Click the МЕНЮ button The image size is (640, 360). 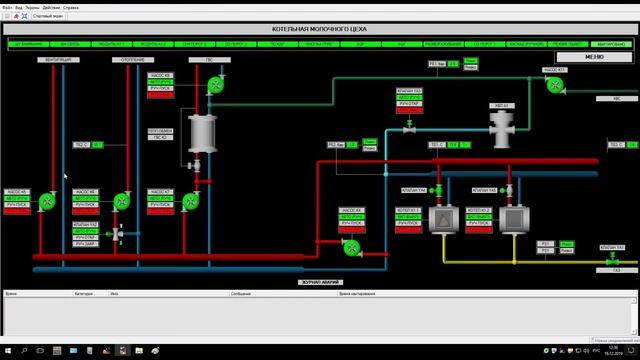coord(594,57)
